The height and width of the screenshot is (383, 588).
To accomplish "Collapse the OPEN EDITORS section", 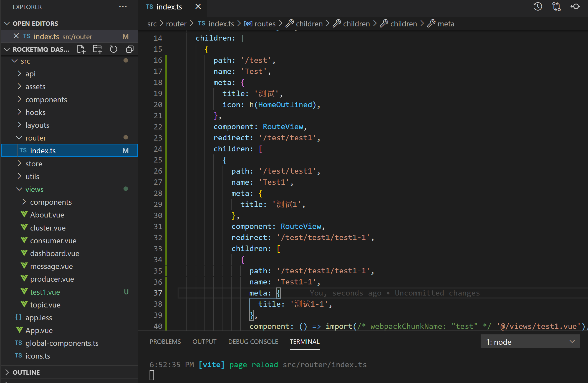I will coord(7,23).
